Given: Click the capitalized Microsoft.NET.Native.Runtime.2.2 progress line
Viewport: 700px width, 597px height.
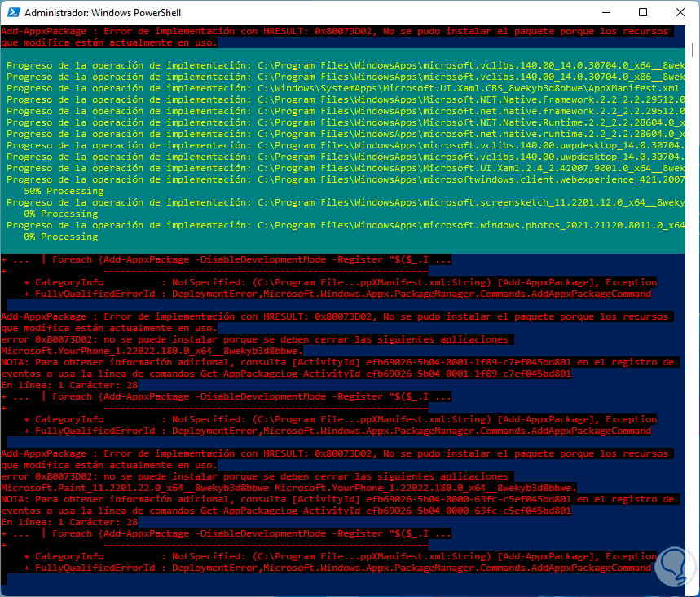Looking at the screenshot, I should (x=346, y=122).
